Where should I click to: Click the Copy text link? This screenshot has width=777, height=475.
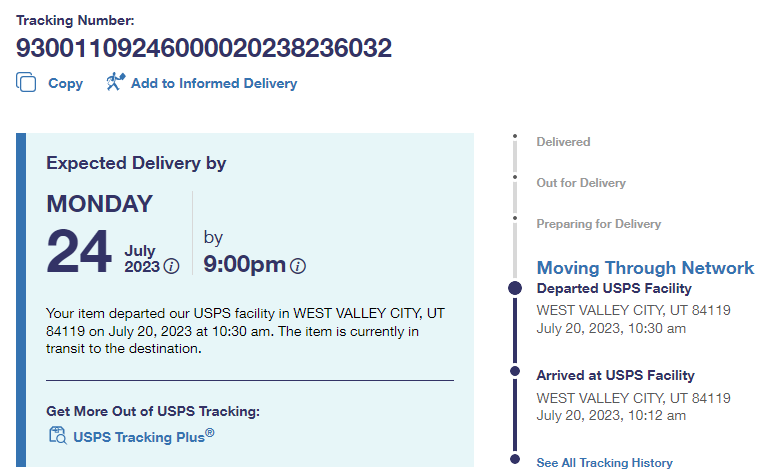point(66,84)
